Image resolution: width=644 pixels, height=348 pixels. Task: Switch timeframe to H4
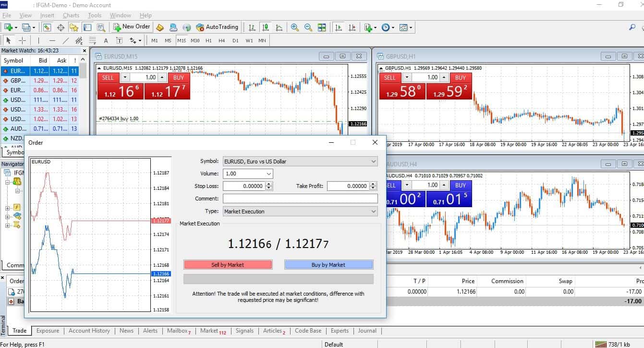221,40
